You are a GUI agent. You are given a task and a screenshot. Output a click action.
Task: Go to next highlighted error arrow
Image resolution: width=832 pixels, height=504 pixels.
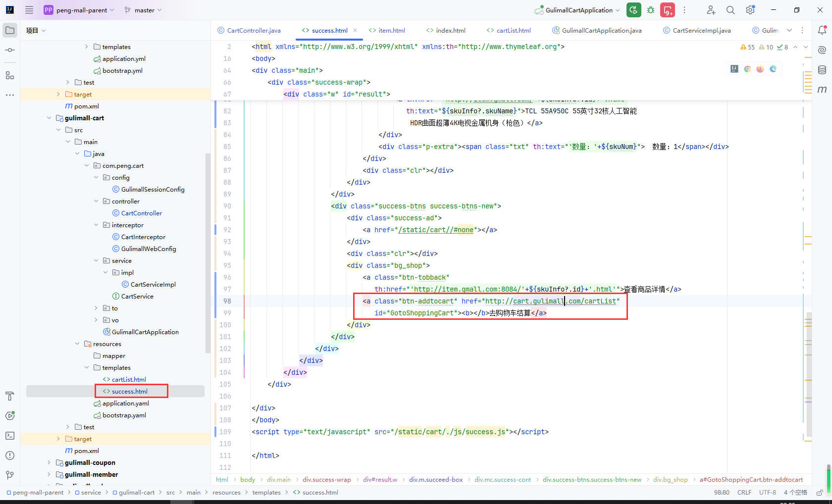[x=806, y=47]
